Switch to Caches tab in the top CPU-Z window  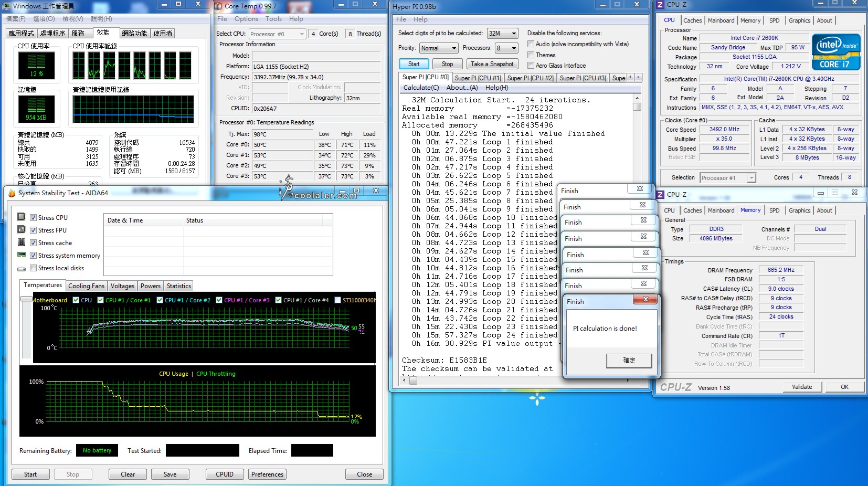tap(692, 20)
